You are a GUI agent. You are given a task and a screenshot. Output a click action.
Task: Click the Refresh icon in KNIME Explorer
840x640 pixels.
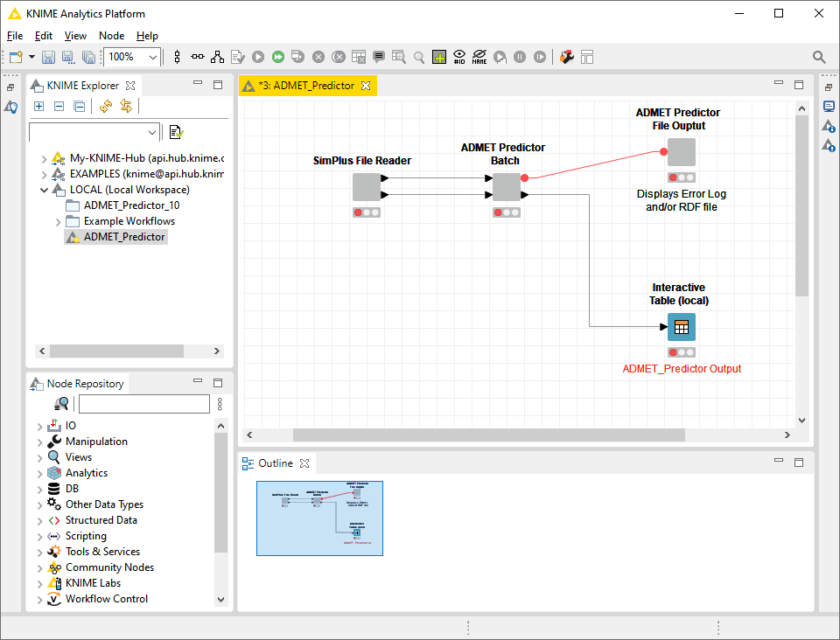(106, 106)
